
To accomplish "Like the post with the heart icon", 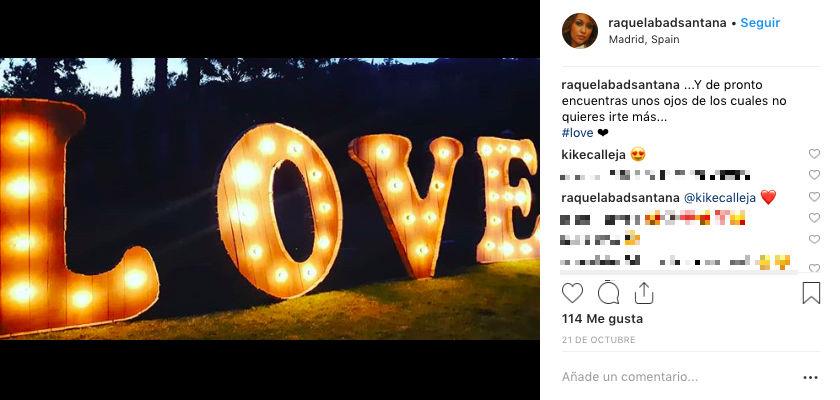I will click(572, 293).
